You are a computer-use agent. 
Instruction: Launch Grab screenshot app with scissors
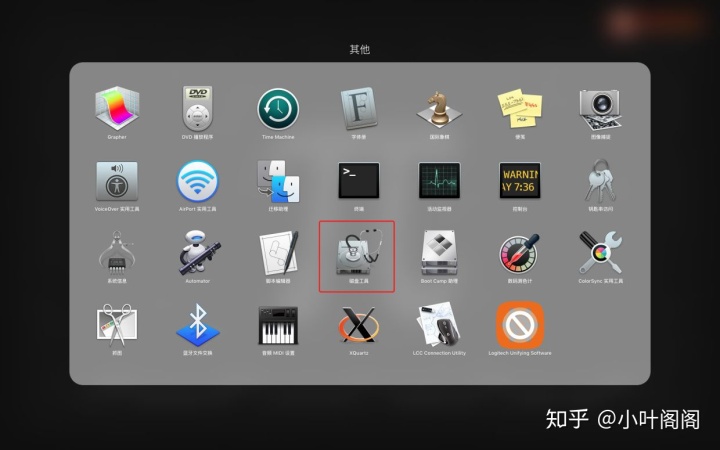117,325
